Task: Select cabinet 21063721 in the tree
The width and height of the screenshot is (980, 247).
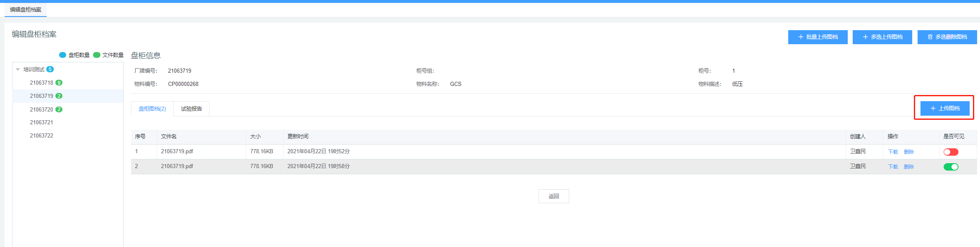Action: [41, 122]
